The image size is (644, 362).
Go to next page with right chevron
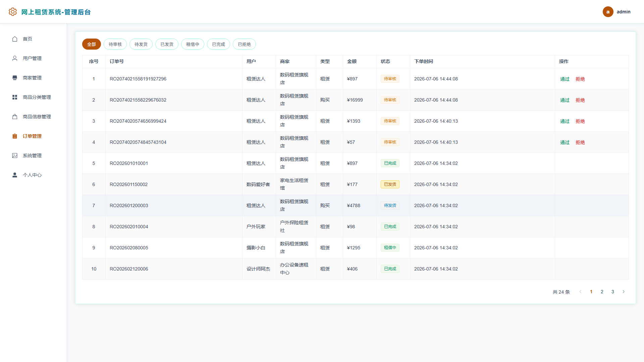[624, 292]
